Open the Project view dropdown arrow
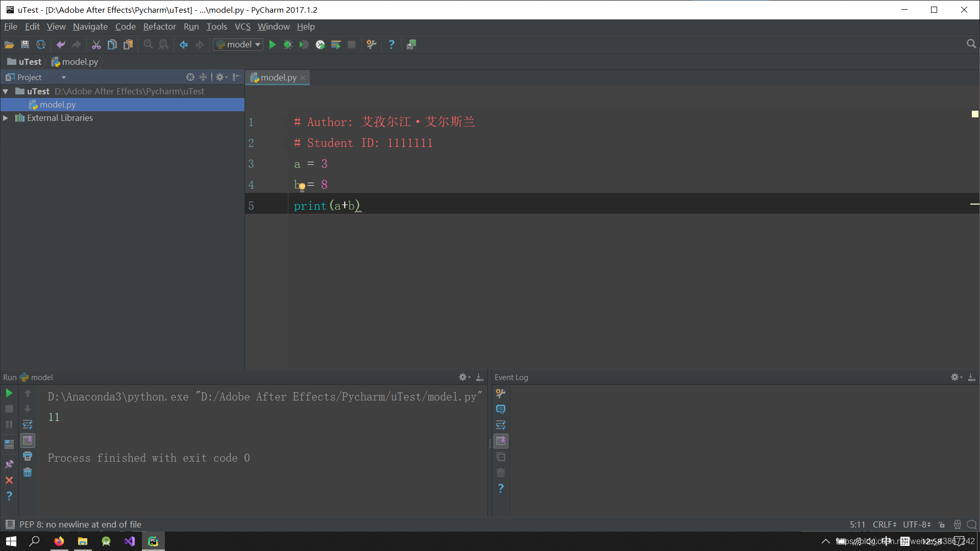The width and height of the screenshot is (980, 551). point(64,78)
